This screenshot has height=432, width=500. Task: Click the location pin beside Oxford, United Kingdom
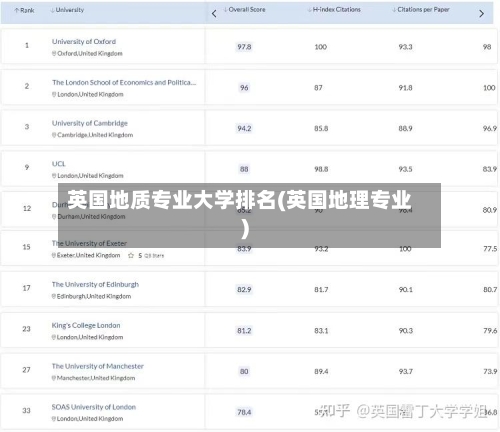coord(54,53)
